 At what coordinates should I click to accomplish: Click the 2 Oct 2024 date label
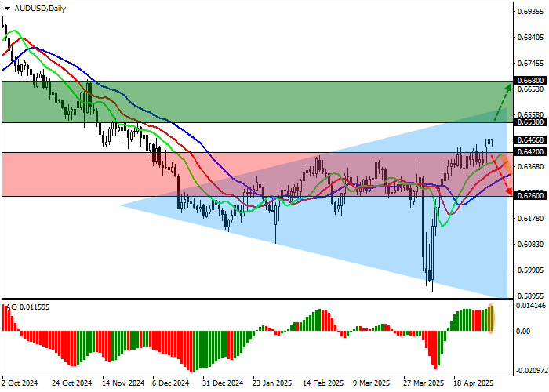(x=19, y=384)
